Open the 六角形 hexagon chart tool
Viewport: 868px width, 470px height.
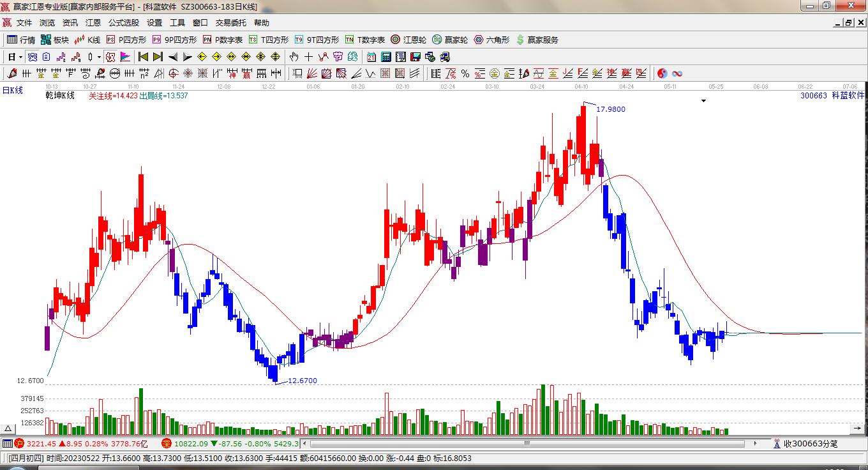(491, 40)
